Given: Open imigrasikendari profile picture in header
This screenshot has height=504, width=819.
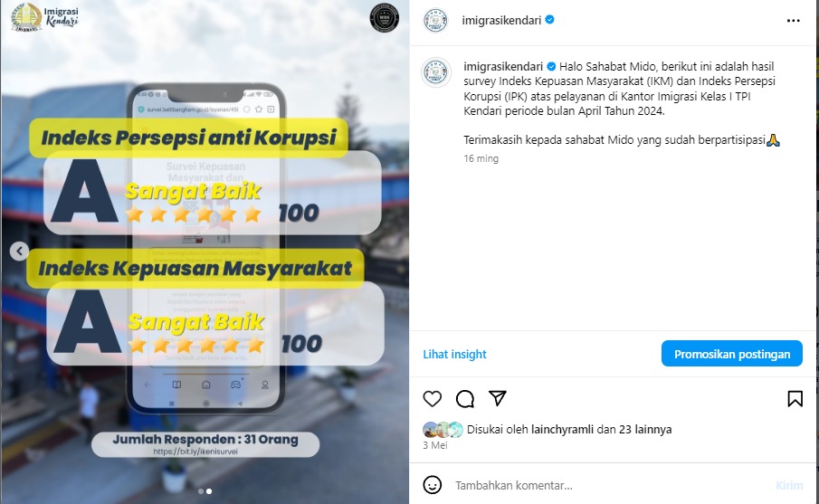Looking at the screenshot, I should (x=435, y=21).
